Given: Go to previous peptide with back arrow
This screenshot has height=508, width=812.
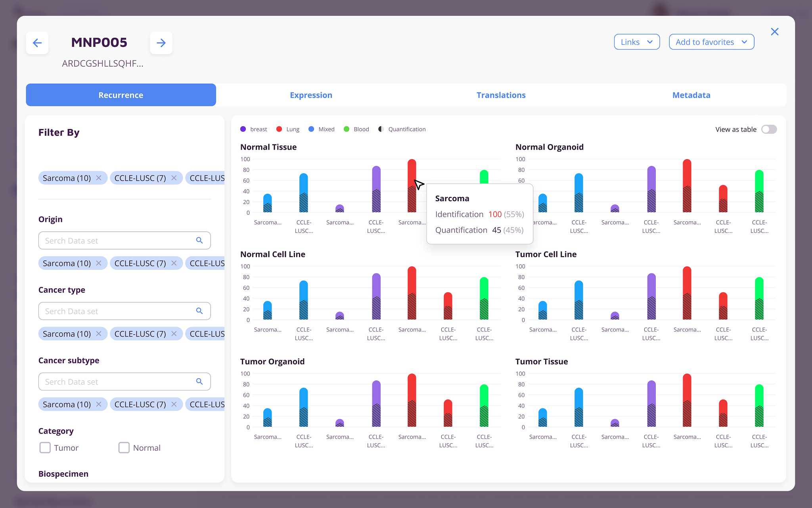Looking at the screenshot, I should (x=37, y=43).
